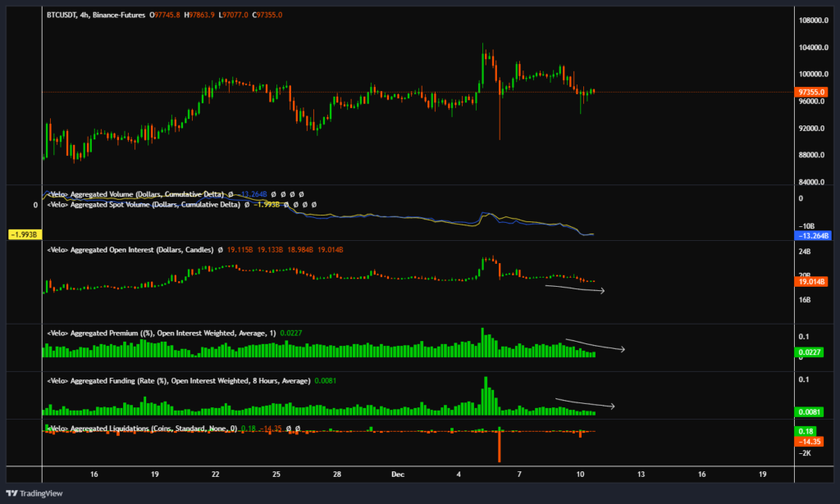Image resolution: width=840 pixels, height=504 pixels.
Task: Select the trend arrow drawn on open interest
Action: (574, 288)
